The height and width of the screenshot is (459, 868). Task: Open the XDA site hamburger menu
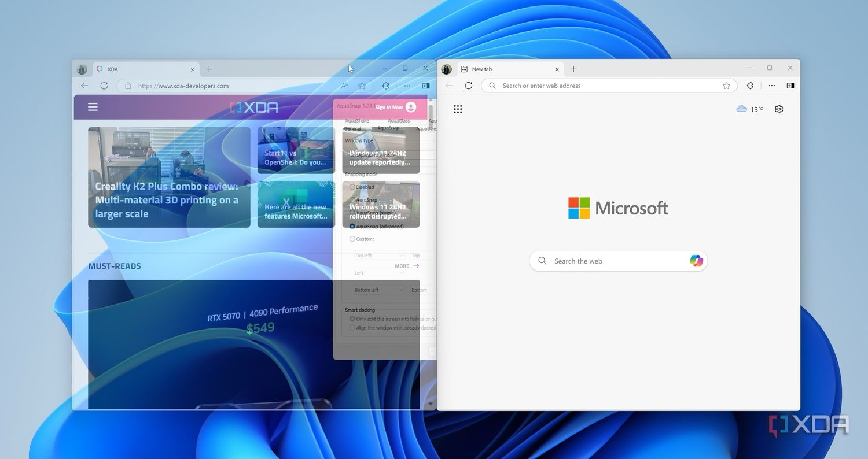click(93, 107)
